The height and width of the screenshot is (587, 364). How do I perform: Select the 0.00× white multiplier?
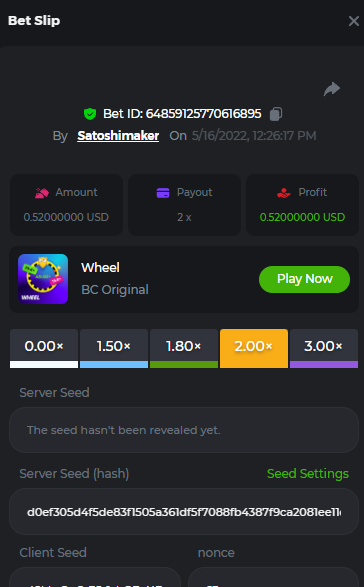(x=44, y=349)
